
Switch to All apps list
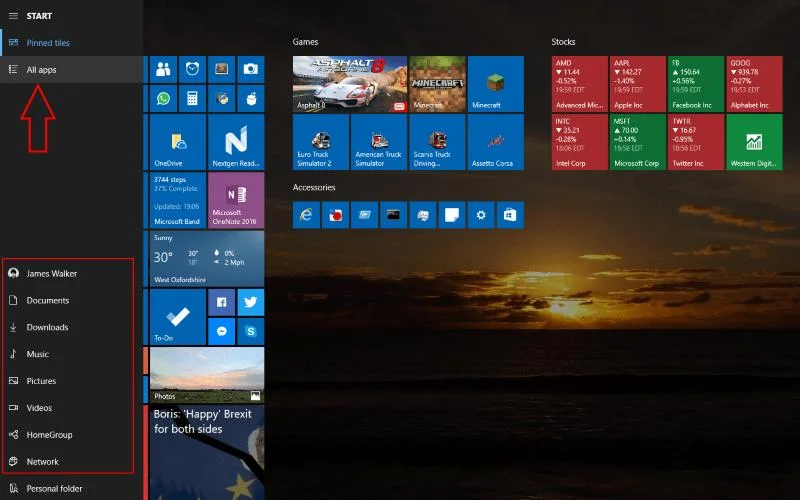pyautogui.click(x=71, y=70)
